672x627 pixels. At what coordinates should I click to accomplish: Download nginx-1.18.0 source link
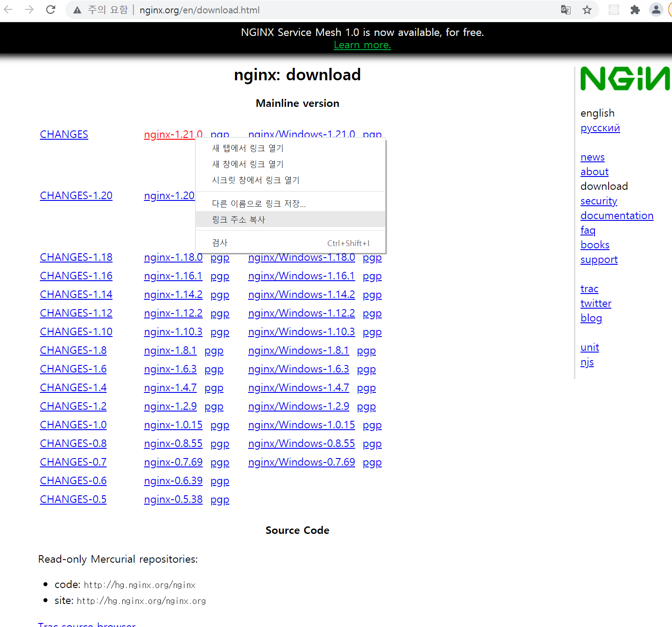click(x=173, y=257)
